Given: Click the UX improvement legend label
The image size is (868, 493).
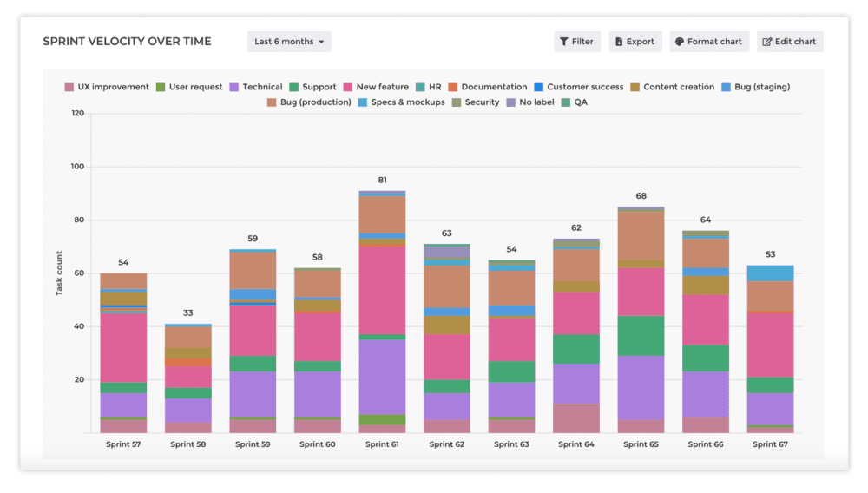Looking at the screenshot, I should coord(114,87).
